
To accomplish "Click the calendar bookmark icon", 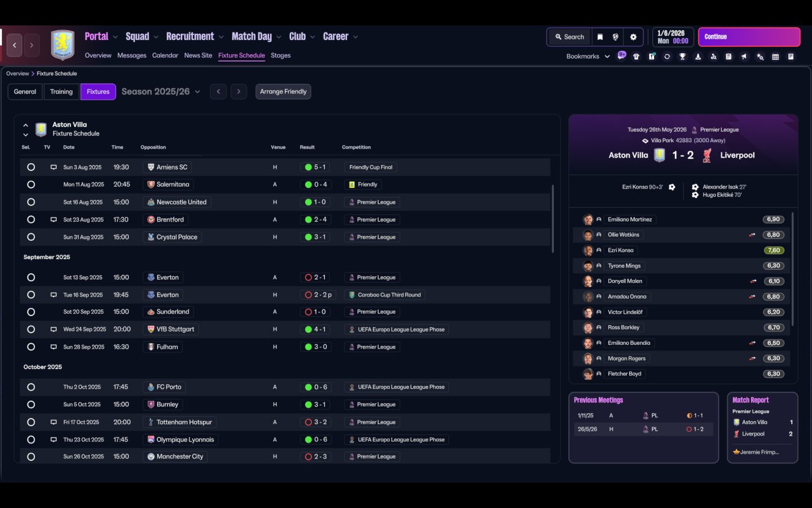I will pyautogui.click(x=775, y=57).
